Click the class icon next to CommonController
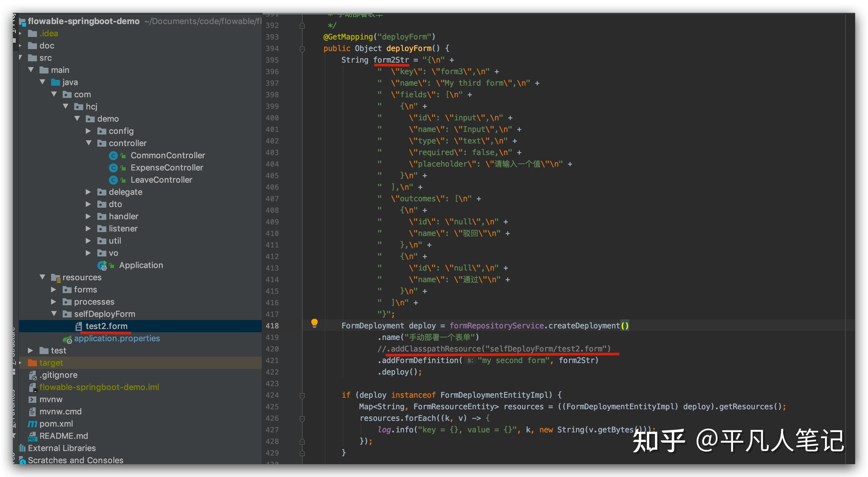868x477 pixels. pos(113,155)
